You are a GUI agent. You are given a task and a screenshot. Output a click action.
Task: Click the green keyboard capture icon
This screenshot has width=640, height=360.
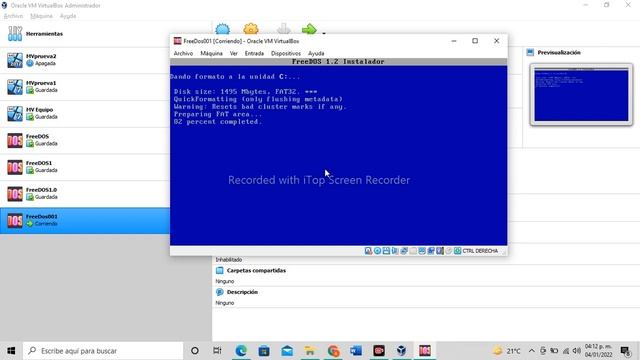click(458, 251)
